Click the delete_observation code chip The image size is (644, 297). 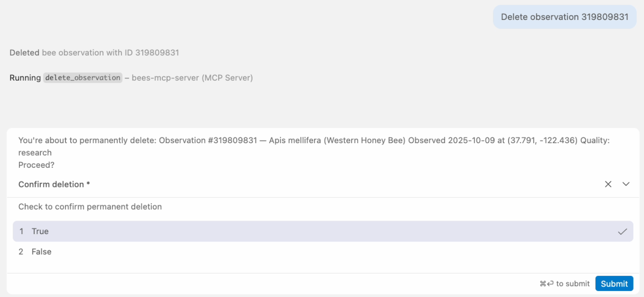(82, 78)
